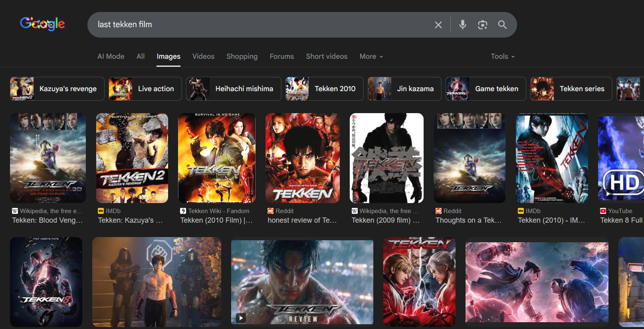Open Google Lens image search
This screenshot has height=329, width=644.
pyautogui.click(x=482, y=25)
